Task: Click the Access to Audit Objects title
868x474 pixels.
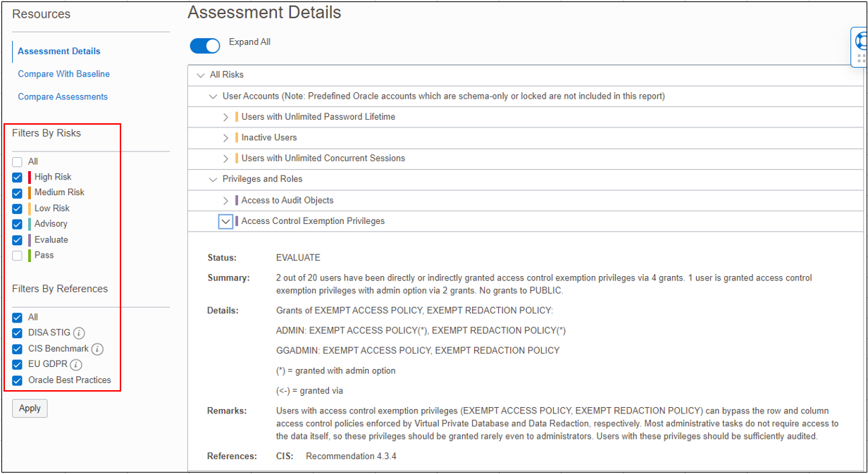Action: click(x=287, y=201)
